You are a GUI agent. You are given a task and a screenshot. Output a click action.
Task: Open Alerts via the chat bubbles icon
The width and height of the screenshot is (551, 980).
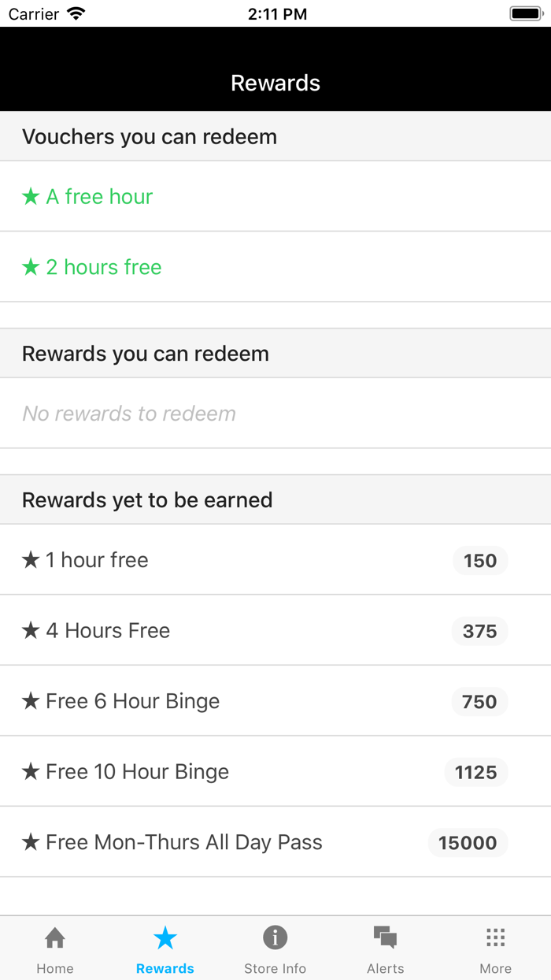(385, 937)
